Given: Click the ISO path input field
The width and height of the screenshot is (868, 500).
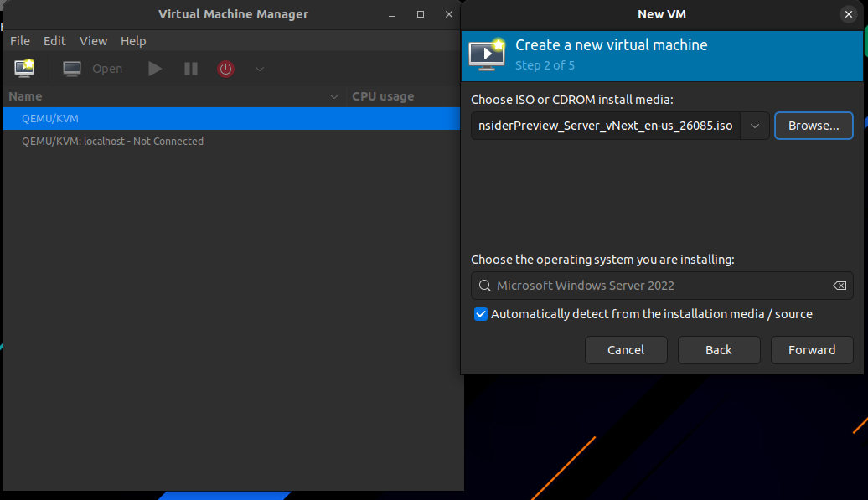Looking at the screenshot, I should 606,126.
